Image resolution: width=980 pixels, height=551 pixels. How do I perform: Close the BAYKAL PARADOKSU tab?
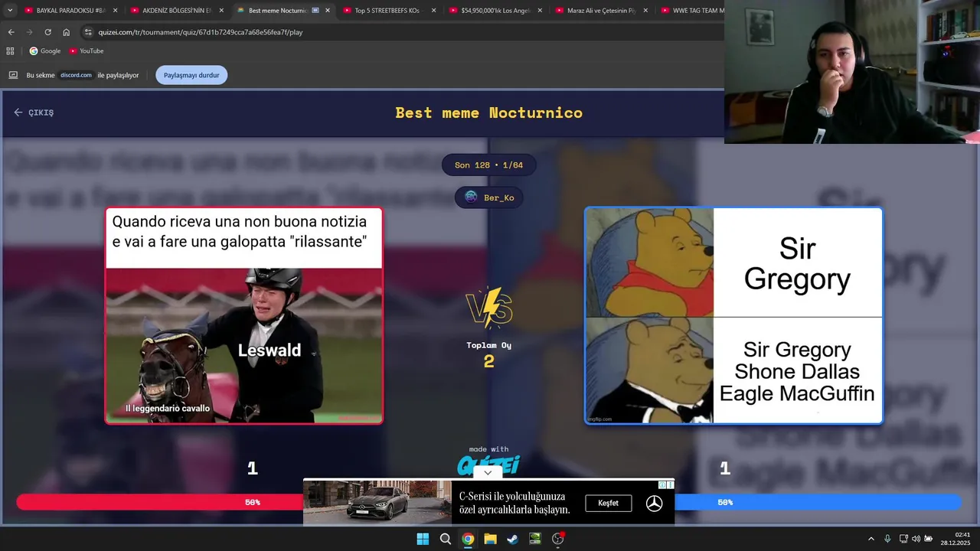point(116,11)
